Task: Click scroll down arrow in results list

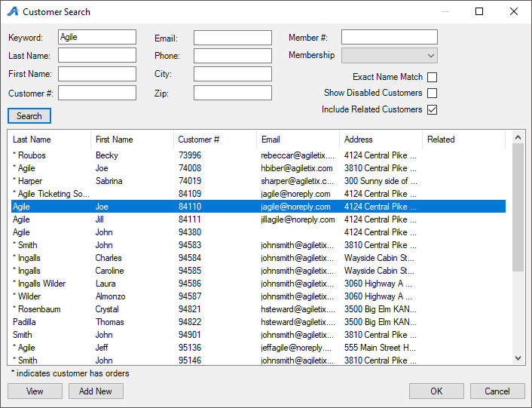Action: click(518, 358)
